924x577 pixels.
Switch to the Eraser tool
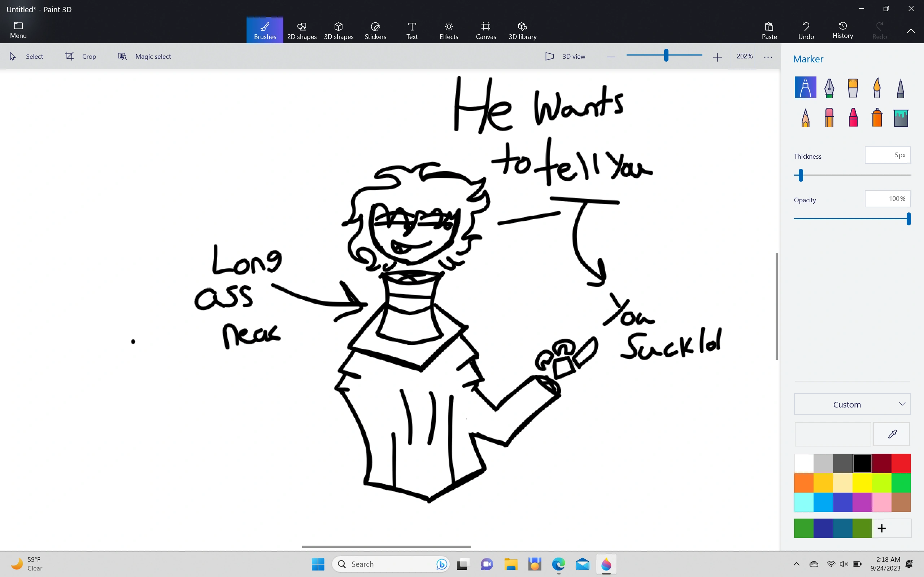(829, 118)
